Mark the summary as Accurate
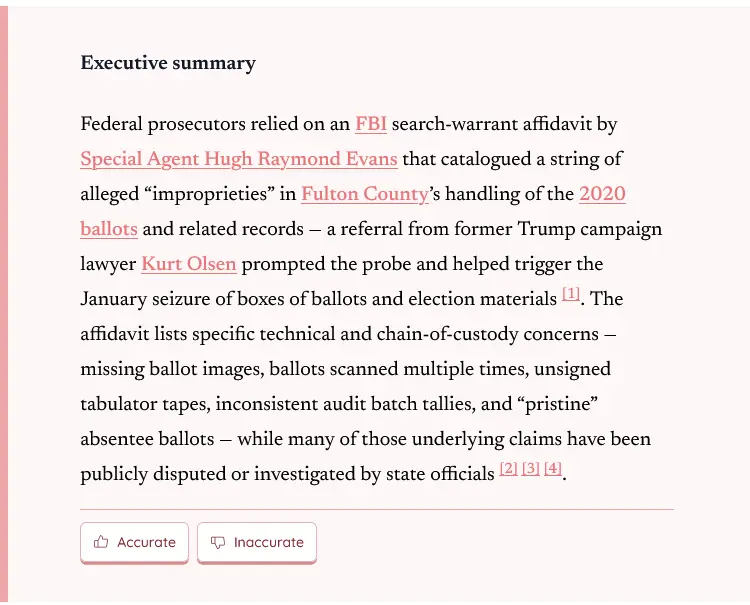The height and width of the screenshot is (605, 750). pyautogui.click(x=135, y=542)
